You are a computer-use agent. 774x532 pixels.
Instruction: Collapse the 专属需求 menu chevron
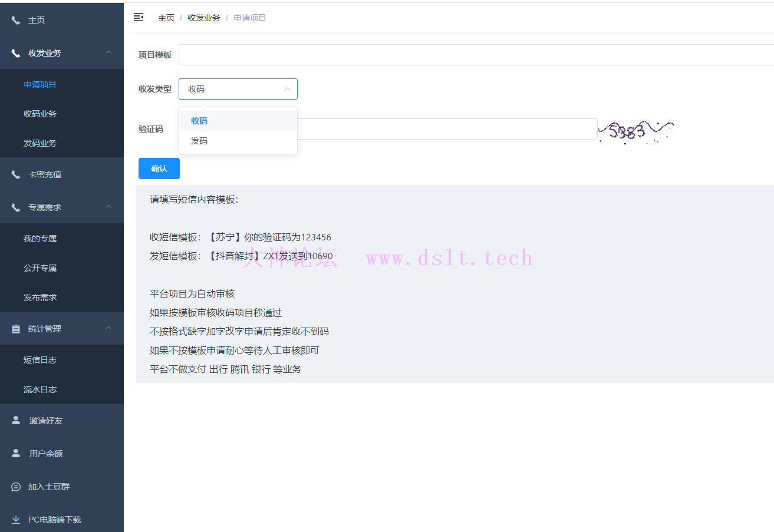point(108,207)
